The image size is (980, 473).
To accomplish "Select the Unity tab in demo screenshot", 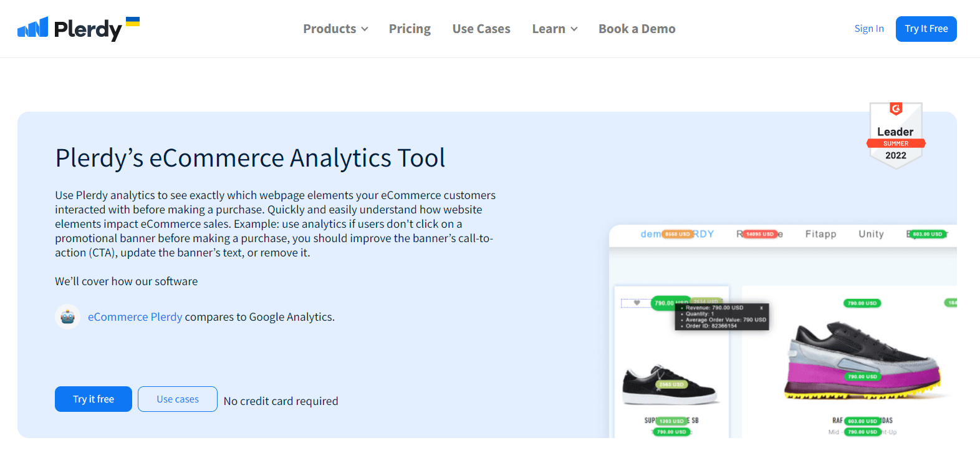I will 871,234.
